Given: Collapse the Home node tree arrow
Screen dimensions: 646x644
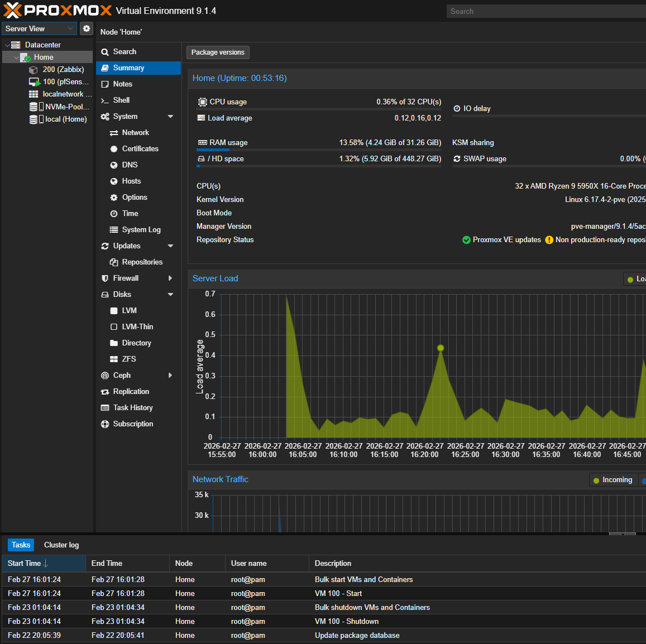Looking at the screenshot, I should pos(16,57).
